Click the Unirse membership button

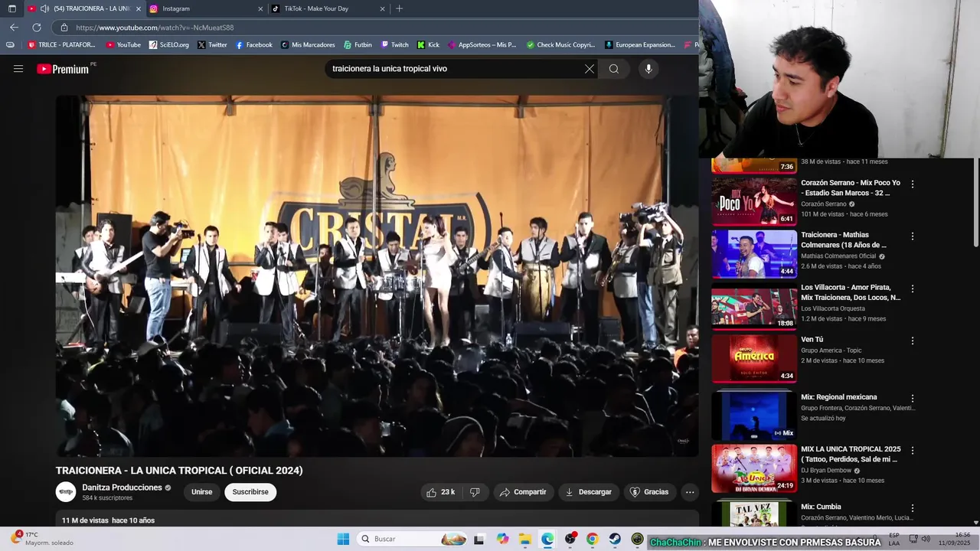coord(202,492)
